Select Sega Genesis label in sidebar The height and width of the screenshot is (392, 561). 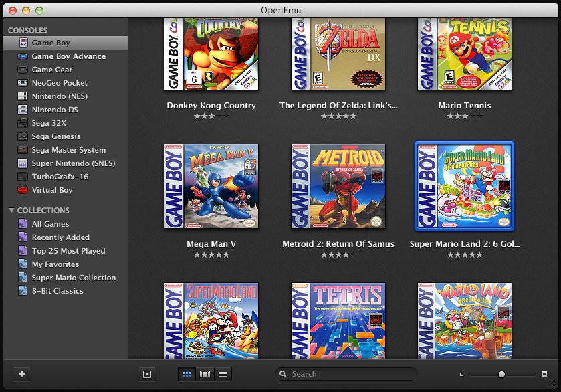(56, 136)
